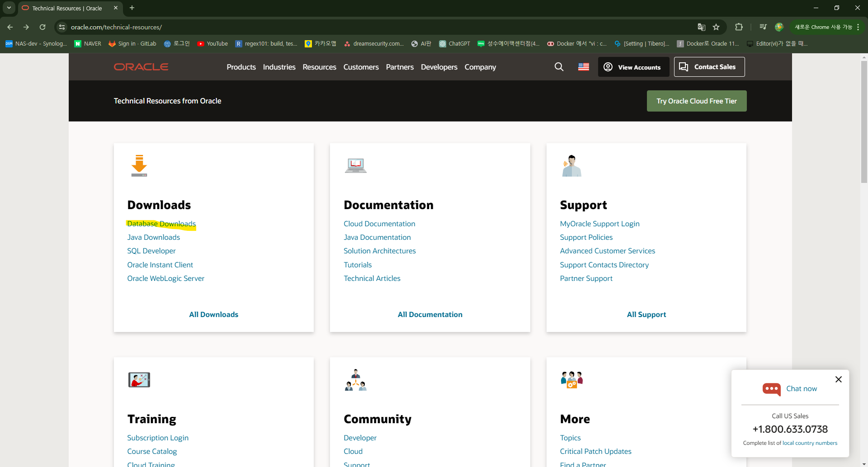The height and width of the screenshot is (467, 868).
Task: Click the Training presenter icon
Action: coord(139,380)
